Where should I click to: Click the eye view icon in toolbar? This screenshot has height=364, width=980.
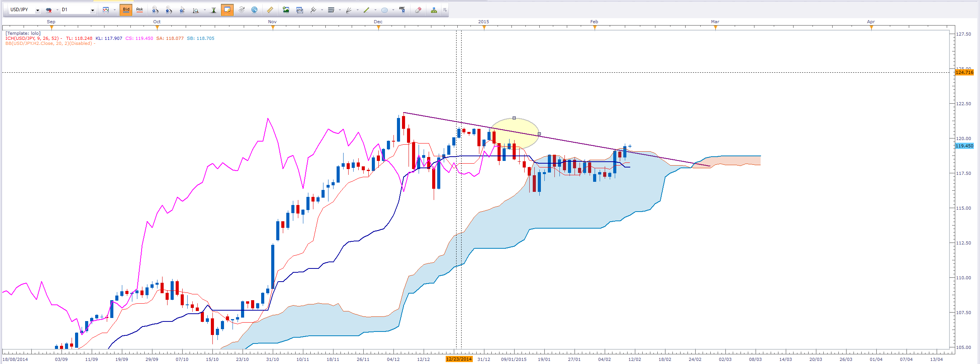[x=241, y=10]
